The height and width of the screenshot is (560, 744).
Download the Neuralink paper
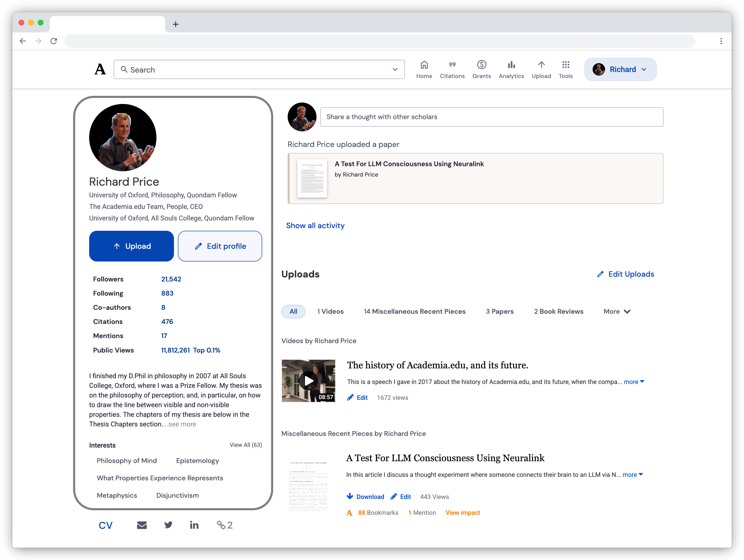coord(365,497)
